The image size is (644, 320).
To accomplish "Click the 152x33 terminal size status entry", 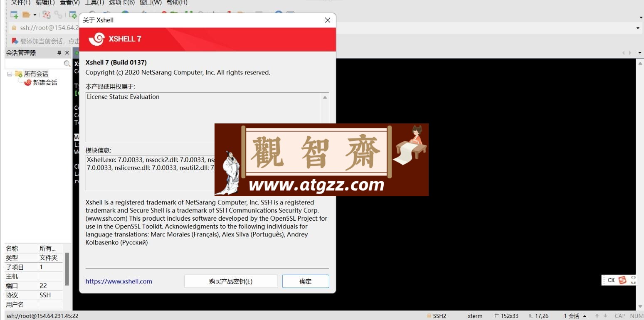I will (x=509, y=316).
